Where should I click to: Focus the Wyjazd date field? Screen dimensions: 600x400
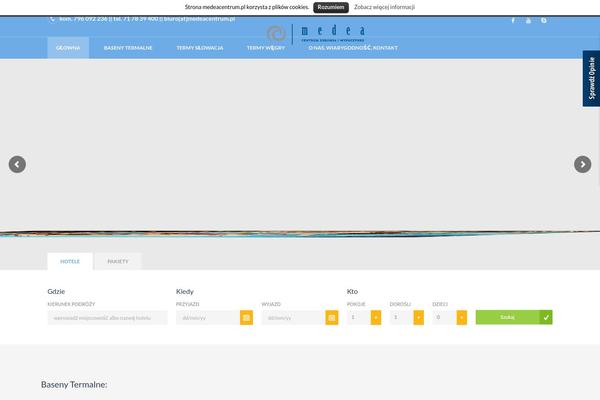(293, 318)
